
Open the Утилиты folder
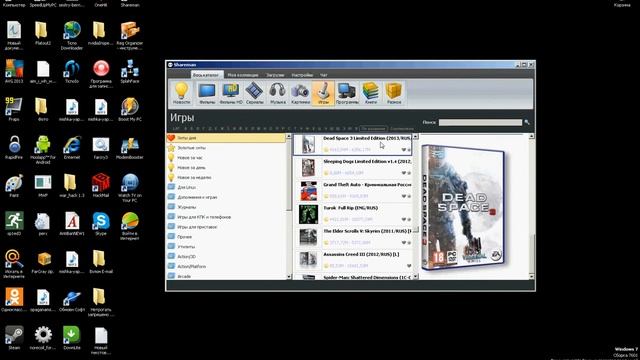click(226, 247)
